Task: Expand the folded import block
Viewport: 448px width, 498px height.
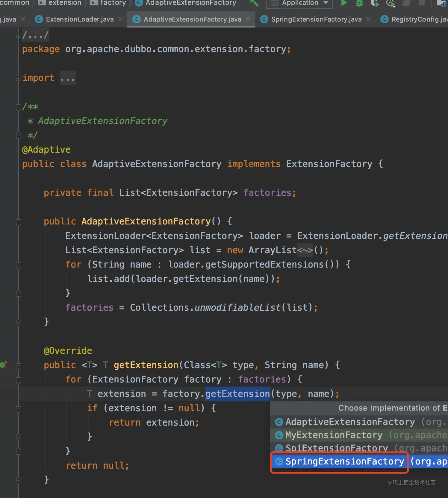Action: click(x=18, y=78)
